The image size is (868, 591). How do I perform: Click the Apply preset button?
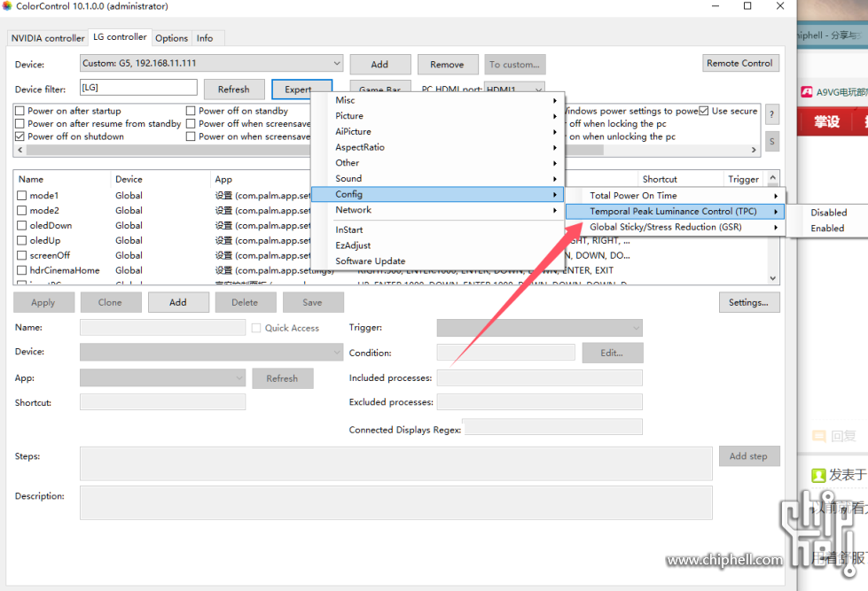pyautogui.click(x=43, y=302)
